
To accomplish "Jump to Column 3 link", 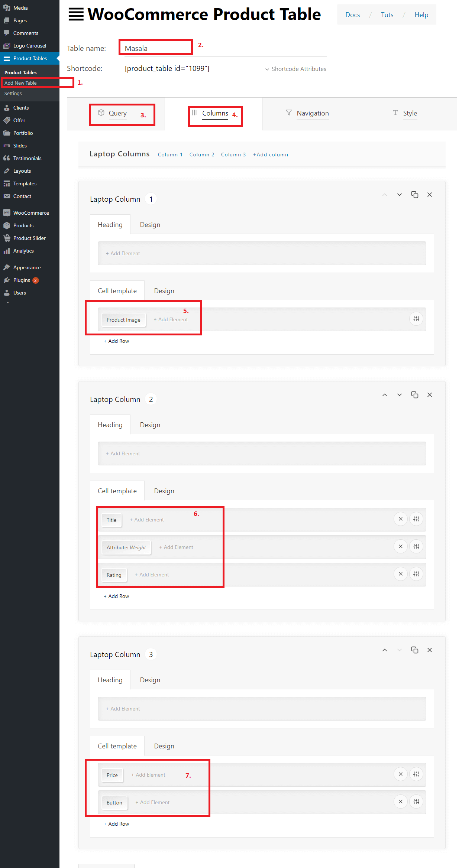I will [233, 155].
